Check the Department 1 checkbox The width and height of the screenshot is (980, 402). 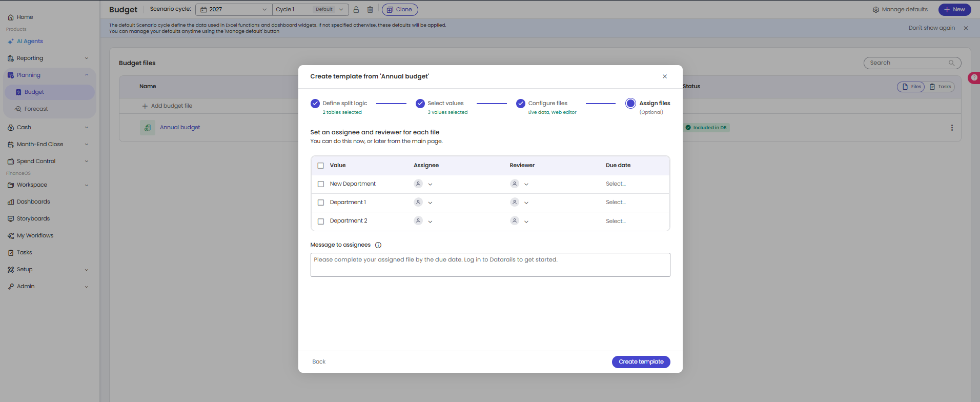click(321, 203)
